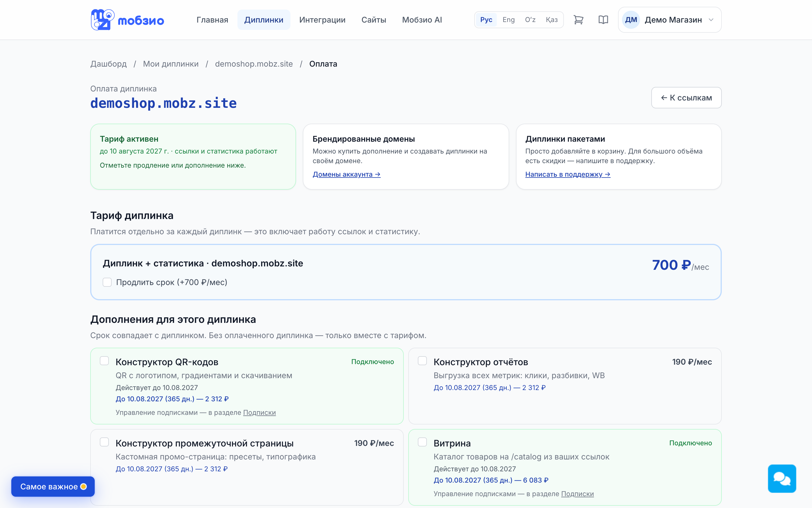This screenshot has height=508, width=812.
Task: Follow Написать в поддержку link
Action: click(568, 174)
